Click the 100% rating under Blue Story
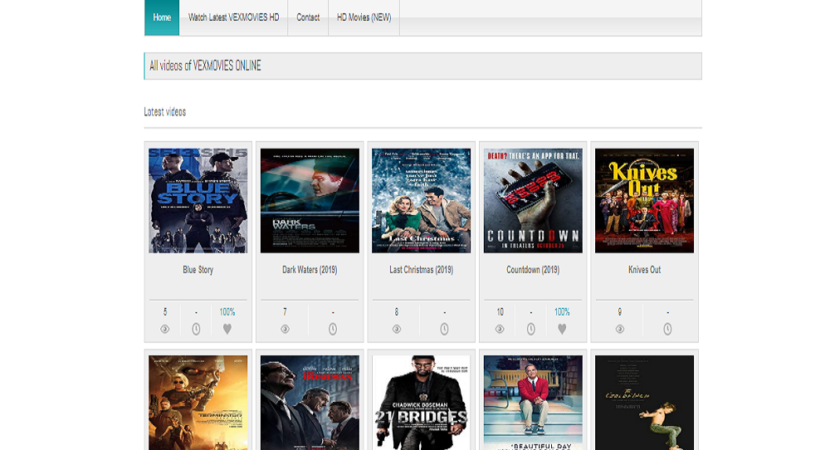This screenshot has width=830, height=450. tap(227, 312)
